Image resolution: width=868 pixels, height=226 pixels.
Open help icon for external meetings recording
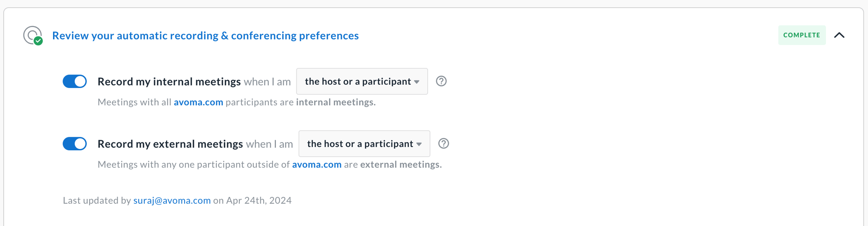pos(443,144)
